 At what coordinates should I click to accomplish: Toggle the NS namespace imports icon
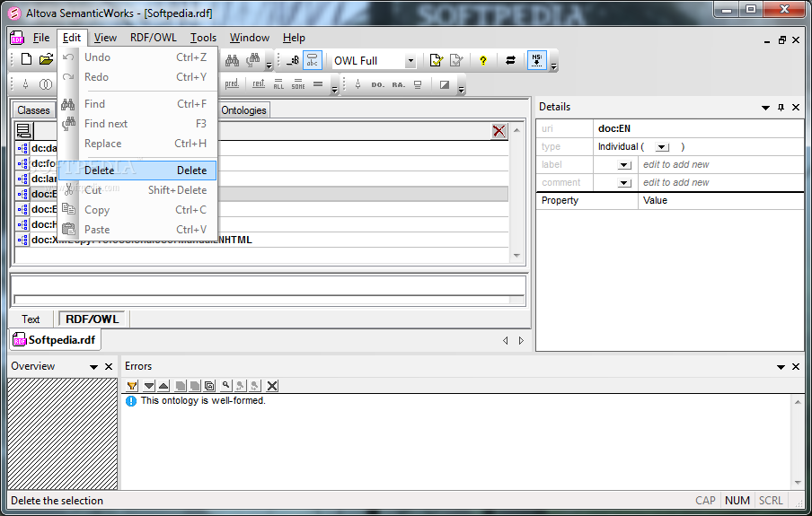[x=537, y=60]
